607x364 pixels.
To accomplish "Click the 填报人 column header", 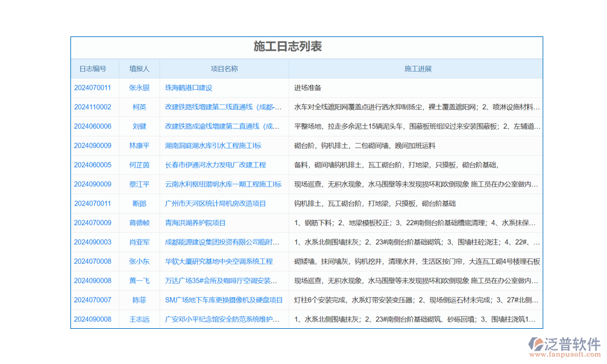I will pos(139,69).
